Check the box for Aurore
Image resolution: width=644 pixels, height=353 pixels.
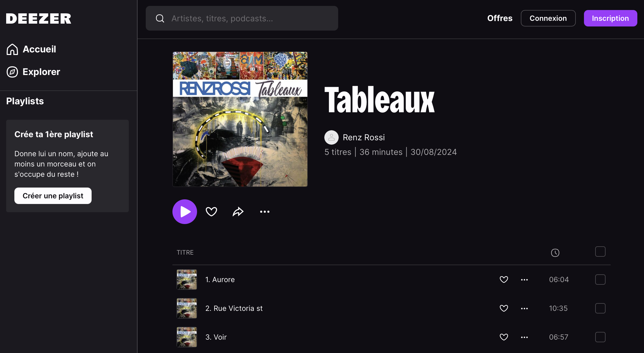click(600, 280)
